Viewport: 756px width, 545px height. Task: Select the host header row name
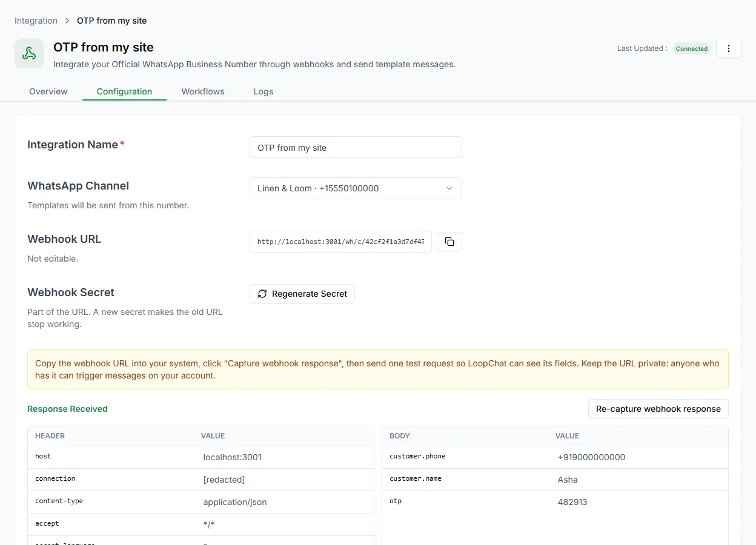(x=43, y=456)
